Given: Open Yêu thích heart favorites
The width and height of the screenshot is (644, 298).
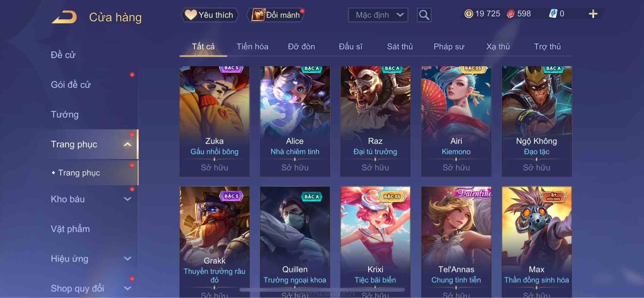Looking at the screenshot, I should click(210, 15).
